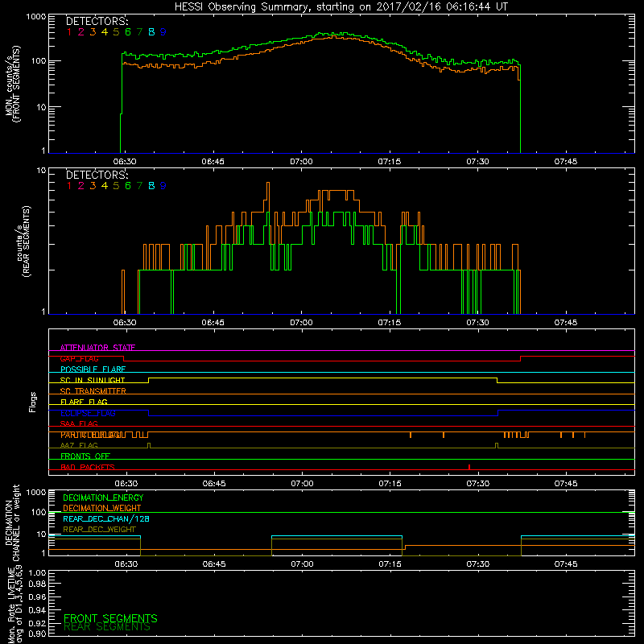Click 07:00 tick under the decimation plot
Image resolution: width=644 pixels, height=644 pixels.
[302, 564]
